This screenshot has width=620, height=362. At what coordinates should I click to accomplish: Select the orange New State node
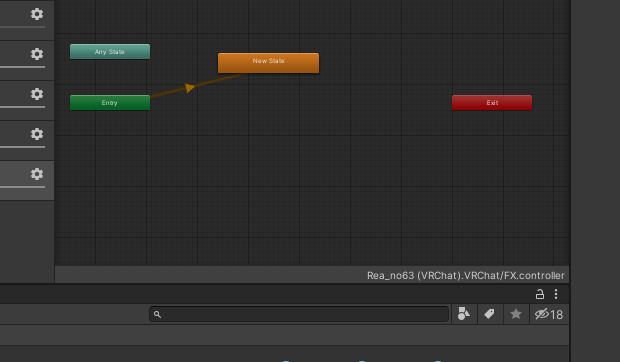click(x=268, y=63)
